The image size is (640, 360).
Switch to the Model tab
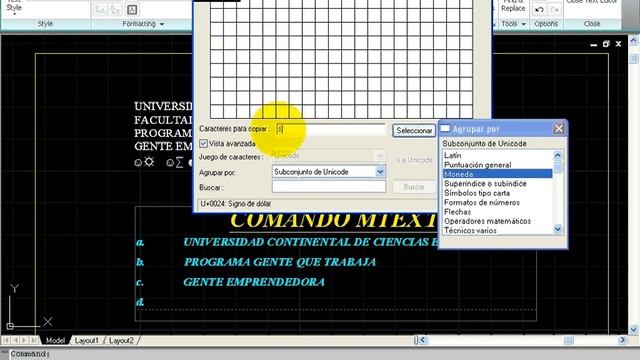coord(55,340)
